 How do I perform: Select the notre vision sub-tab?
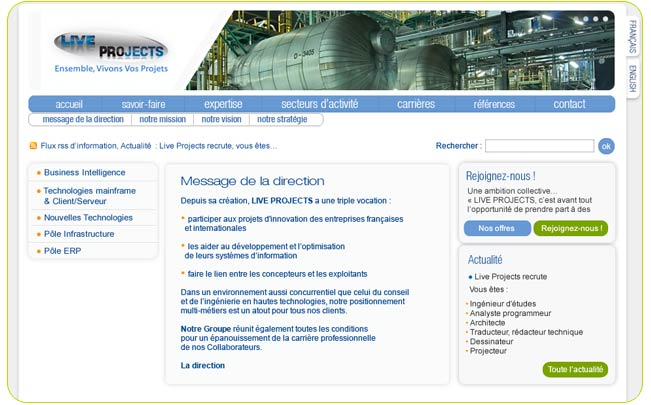click(221, 119)
